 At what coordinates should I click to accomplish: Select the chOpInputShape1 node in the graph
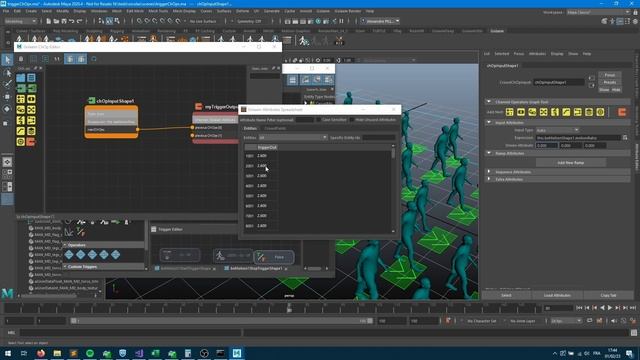(x=111, y=122)
